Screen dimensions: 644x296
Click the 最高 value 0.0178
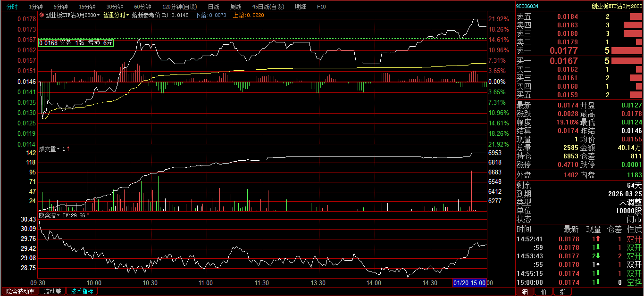[632, 114]
